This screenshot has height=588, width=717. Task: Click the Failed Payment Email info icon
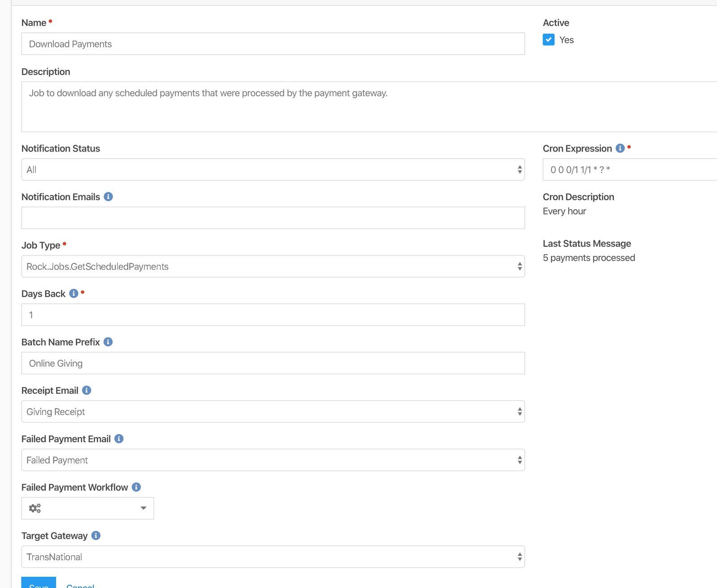(119, 439)
